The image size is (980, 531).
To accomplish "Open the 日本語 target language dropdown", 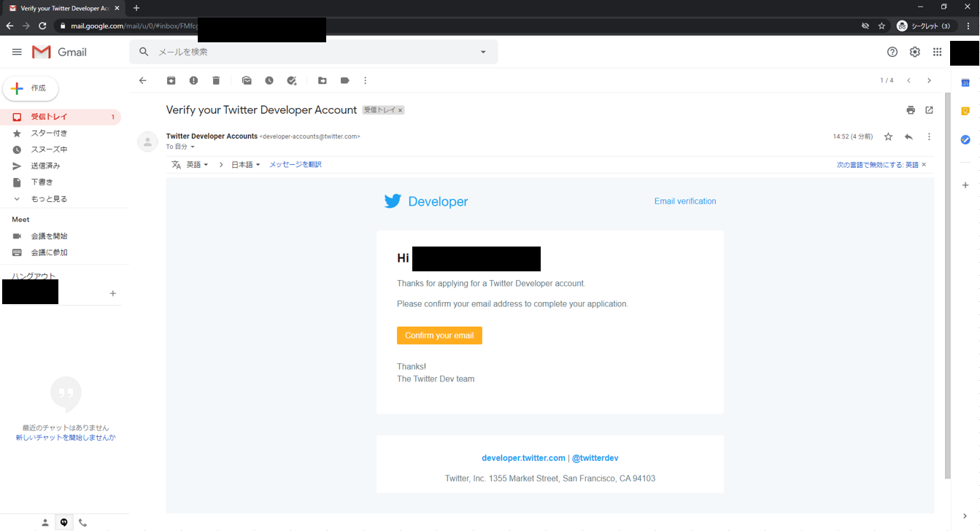I will 245,165.
